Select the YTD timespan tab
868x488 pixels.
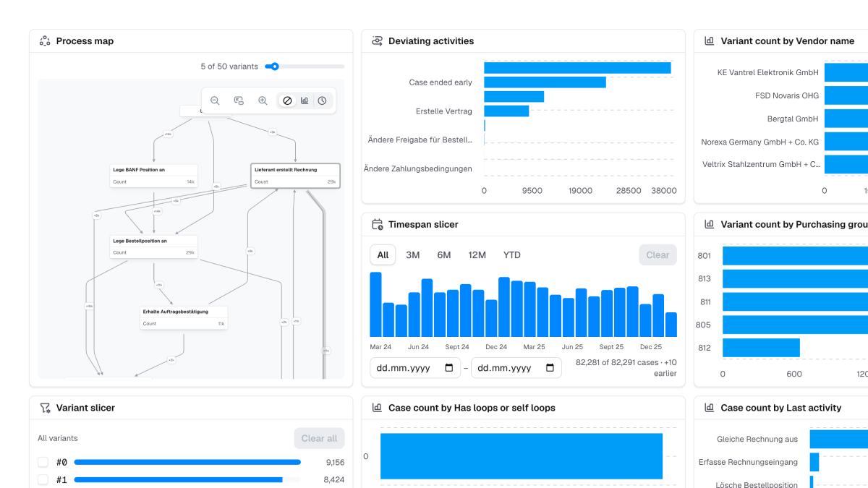coord(512,255)
